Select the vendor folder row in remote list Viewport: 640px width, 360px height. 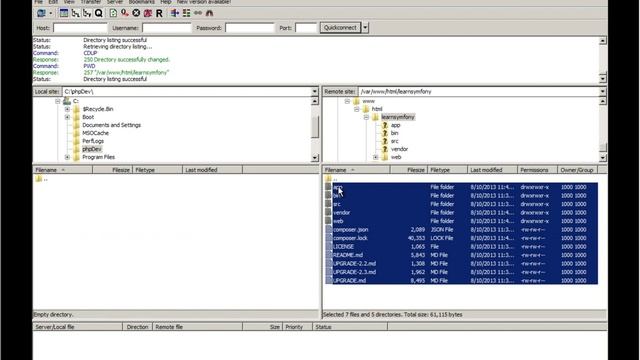461,213
